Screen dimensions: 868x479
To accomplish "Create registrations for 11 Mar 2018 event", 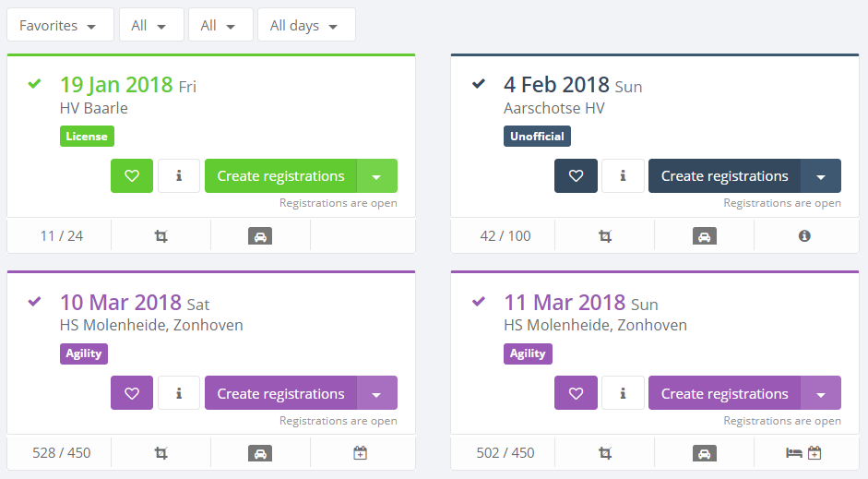I will pos(724,393).
